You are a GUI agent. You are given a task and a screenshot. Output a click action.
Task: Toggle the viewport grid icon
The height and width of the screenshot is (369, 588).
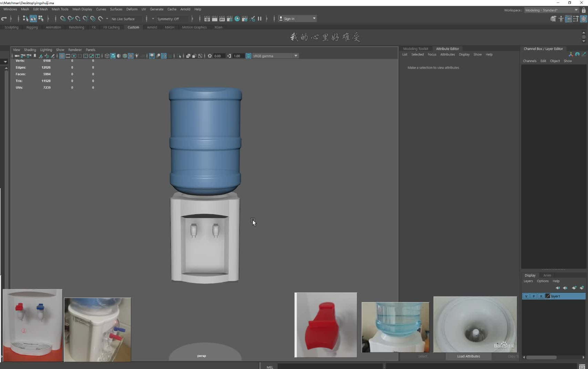coord(62,56)
